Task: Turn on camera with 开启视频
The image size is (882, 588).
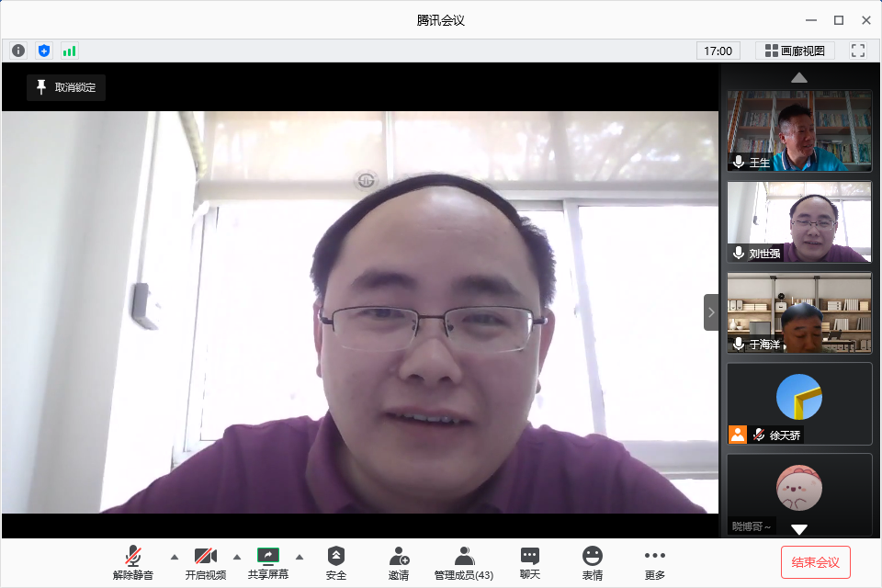Action: 206,562
